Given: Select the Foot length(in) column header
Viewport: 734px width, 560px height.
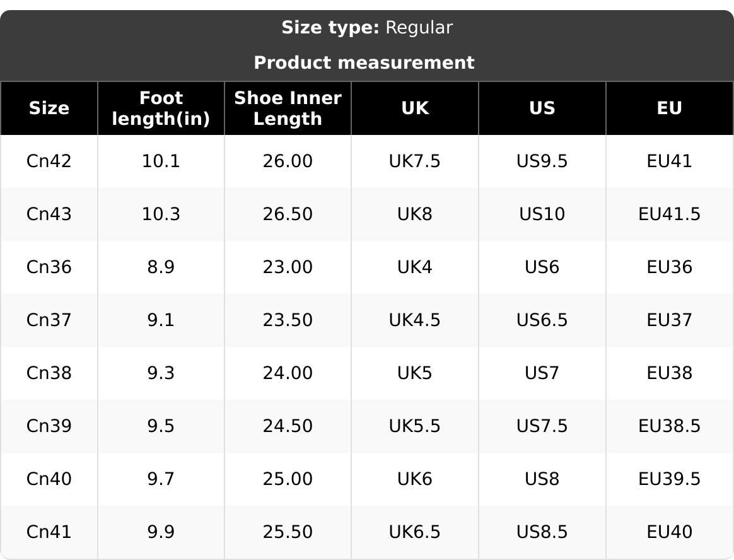Looking at the screenshot, I should (161, 108).
